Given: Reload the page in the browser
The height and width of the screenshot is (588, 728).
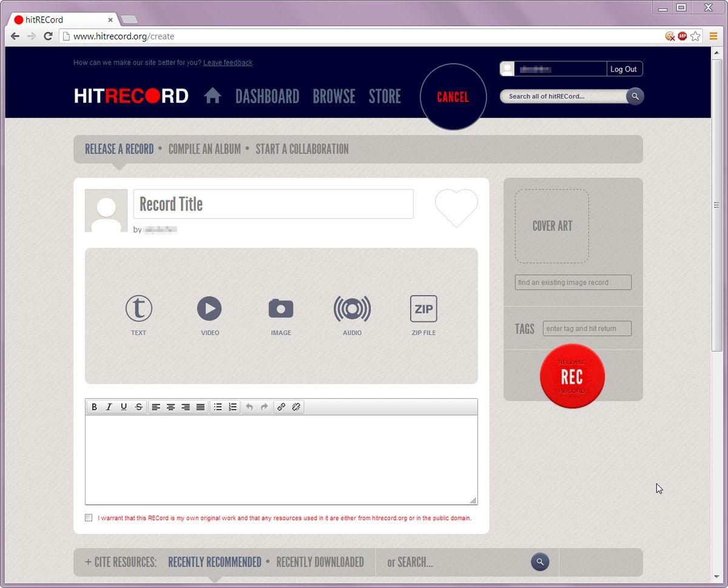Looking at the screenshot, I should point(48,36).
